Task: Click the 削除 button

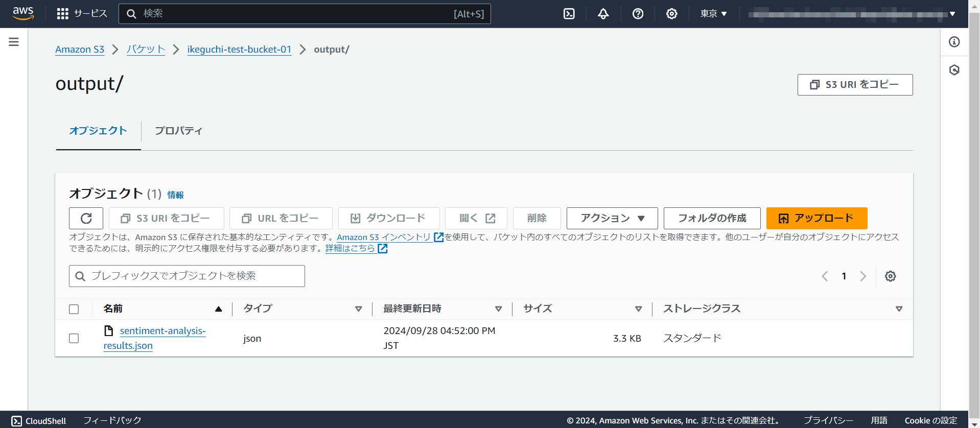Action: (x=536, y=219)
